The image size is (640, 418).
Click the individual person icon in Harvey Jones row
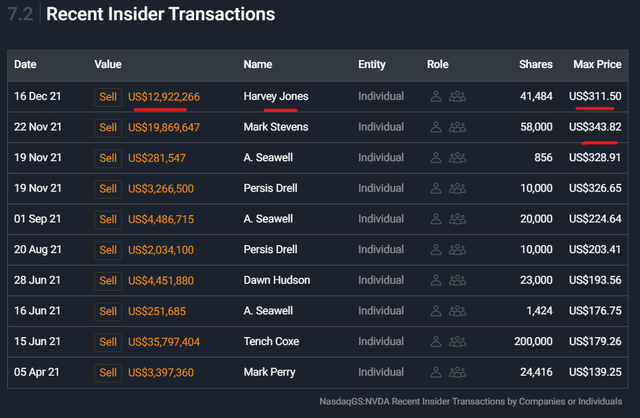click(x=436, y=97)
